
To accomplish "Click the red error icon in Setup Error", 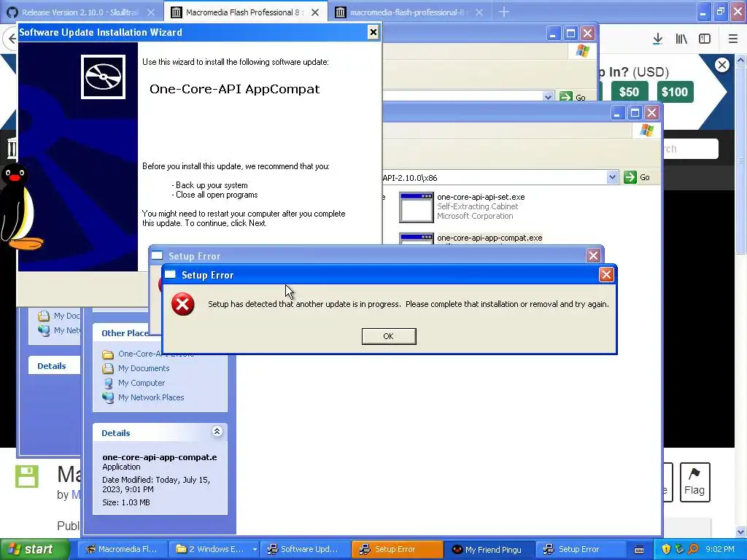I will pyautogui.click(x=183, y=304).
